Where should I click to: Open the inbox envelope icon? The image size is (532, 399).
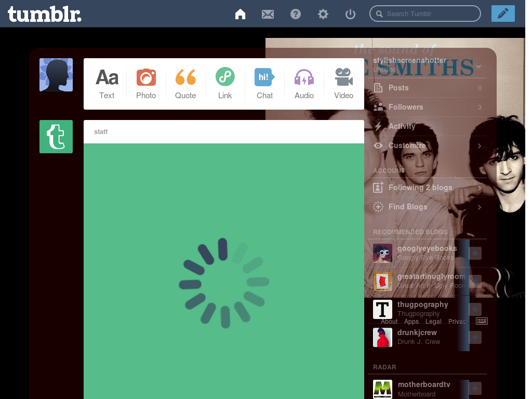268,14
